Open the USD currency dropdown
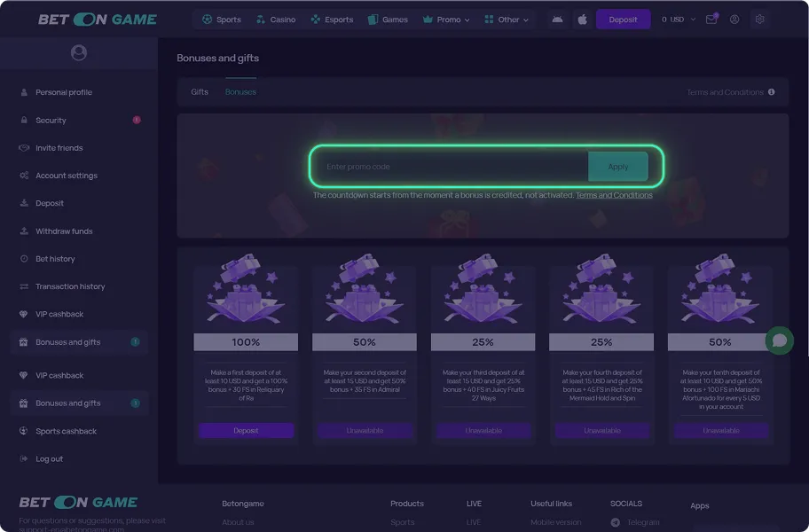Screen dimensions: 809x532 pyautogui.click(x=677, y=19)
